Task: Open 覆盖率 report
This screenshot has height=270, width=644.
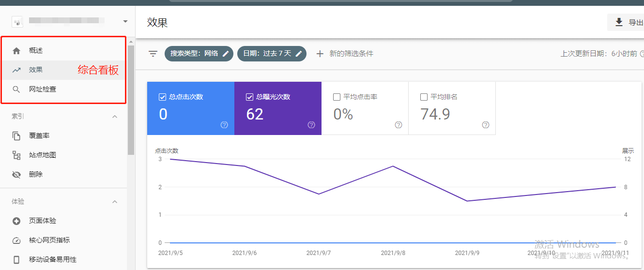Action: point(63,136)
